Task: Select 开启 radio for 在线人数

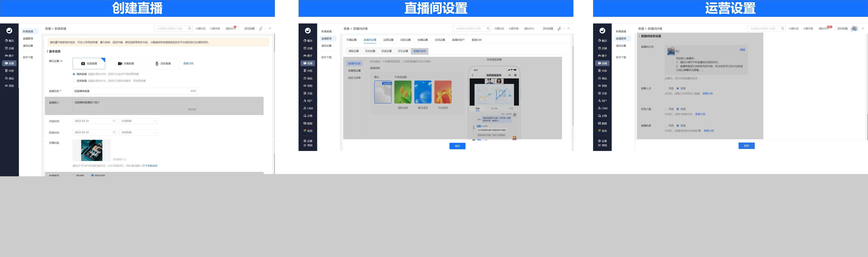Action: [666, 109]
